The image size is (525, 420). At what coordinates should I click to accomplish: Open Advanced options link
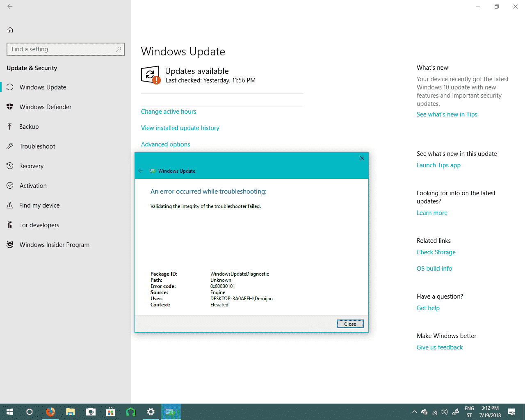click(x=166, y=144)
